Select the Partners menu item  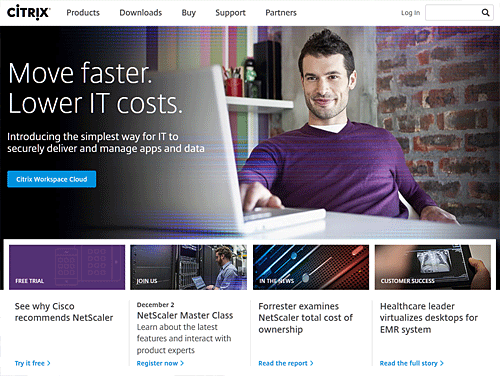[x=281, y=13]
